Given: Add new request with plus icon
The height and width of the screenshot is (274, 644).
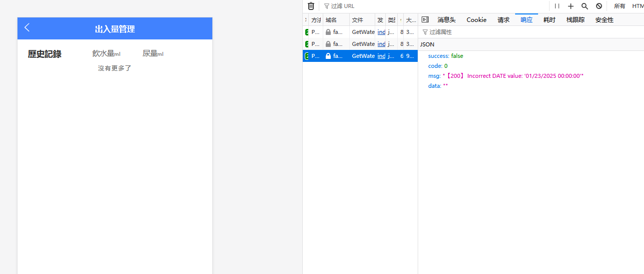Looking at the screenshot, I should click(571, 6).
